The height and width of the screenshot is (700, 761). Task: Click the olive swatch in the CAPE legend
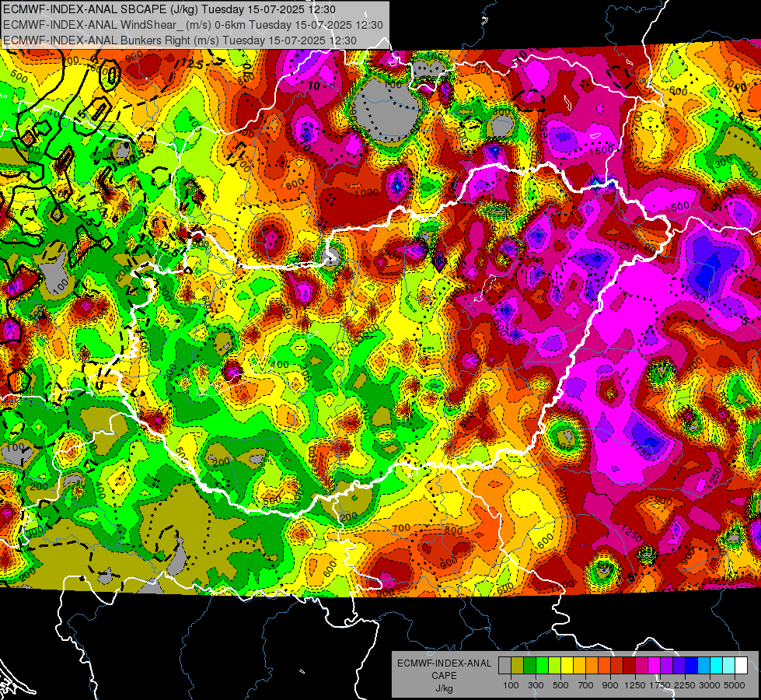[518, 666]
